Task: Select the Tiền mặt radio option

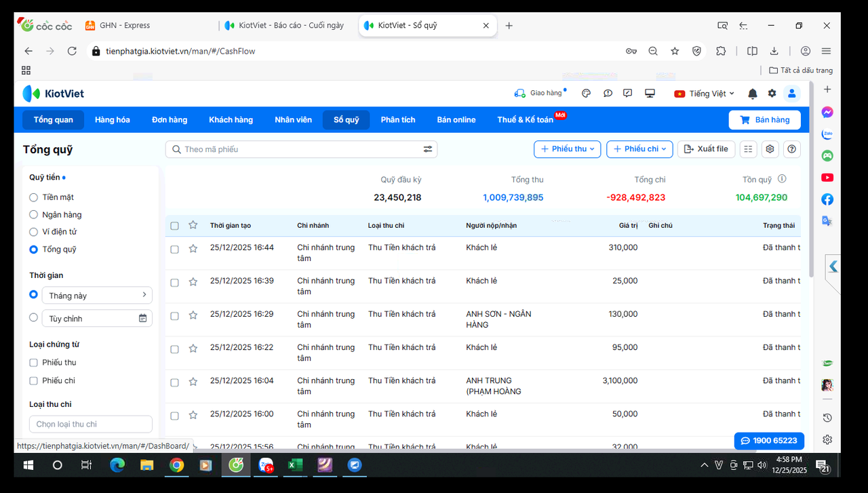Action: (x=33, y=197)
